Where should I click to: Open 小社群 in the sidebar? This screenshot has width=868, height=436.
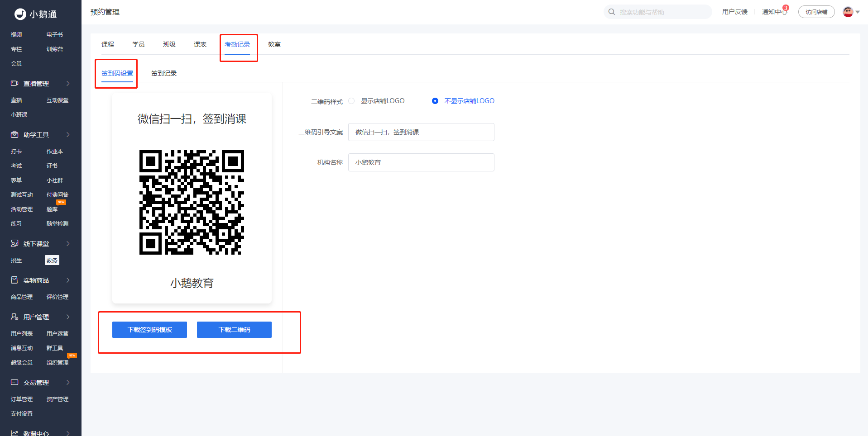tap(55, 180)
